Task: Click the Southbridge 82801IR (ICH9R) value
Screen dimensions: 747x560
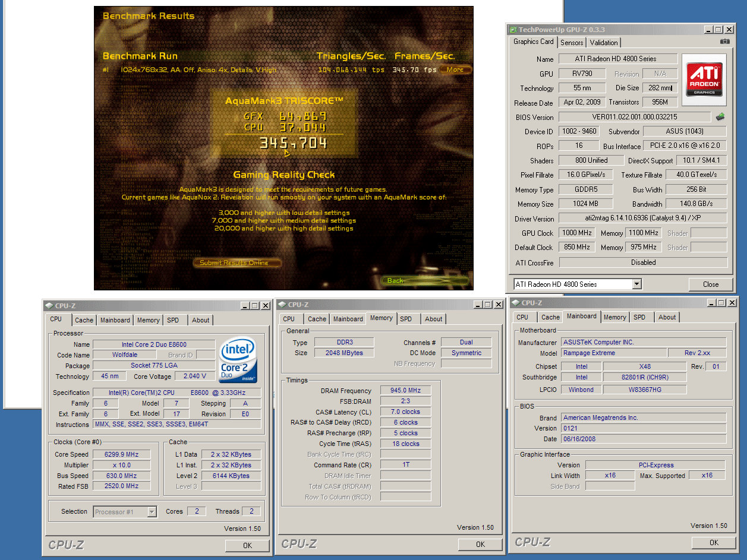Action: (645, 377)
